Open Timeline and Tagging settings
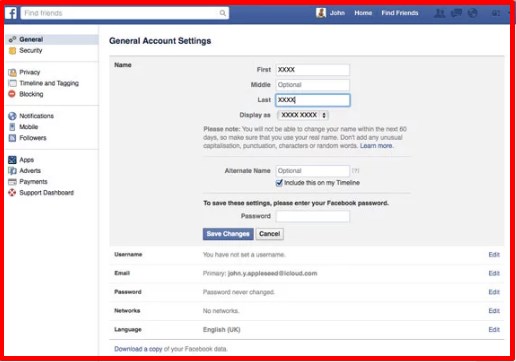516x362 pixels. click(49, 83)
